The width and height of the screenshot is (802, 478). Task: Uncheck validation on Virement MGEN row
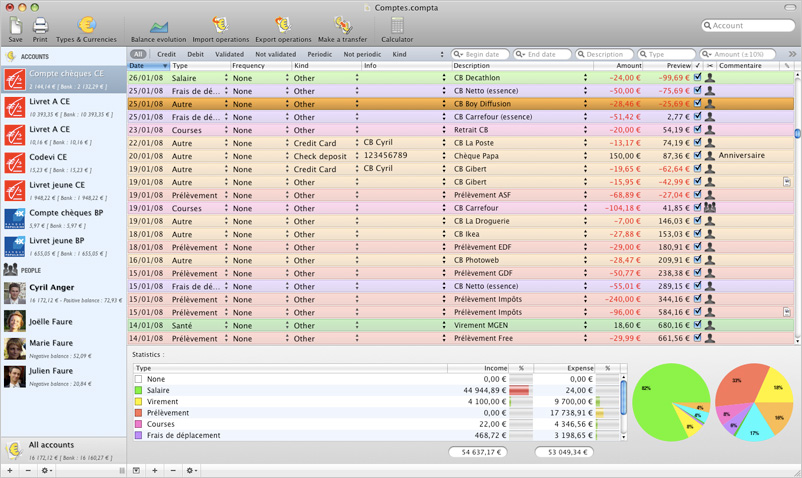pos(698,325)
